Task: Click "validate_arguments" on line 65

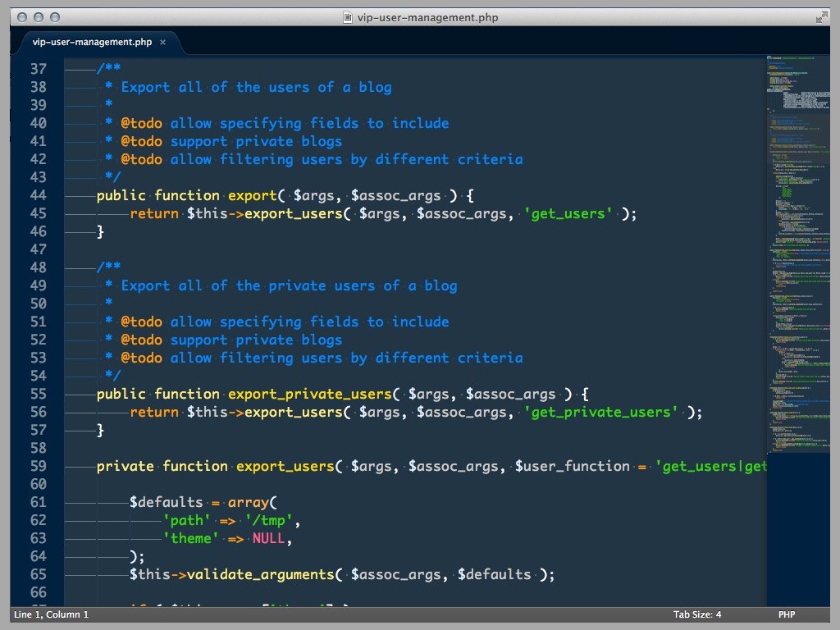Action: (x=261, y=575)
